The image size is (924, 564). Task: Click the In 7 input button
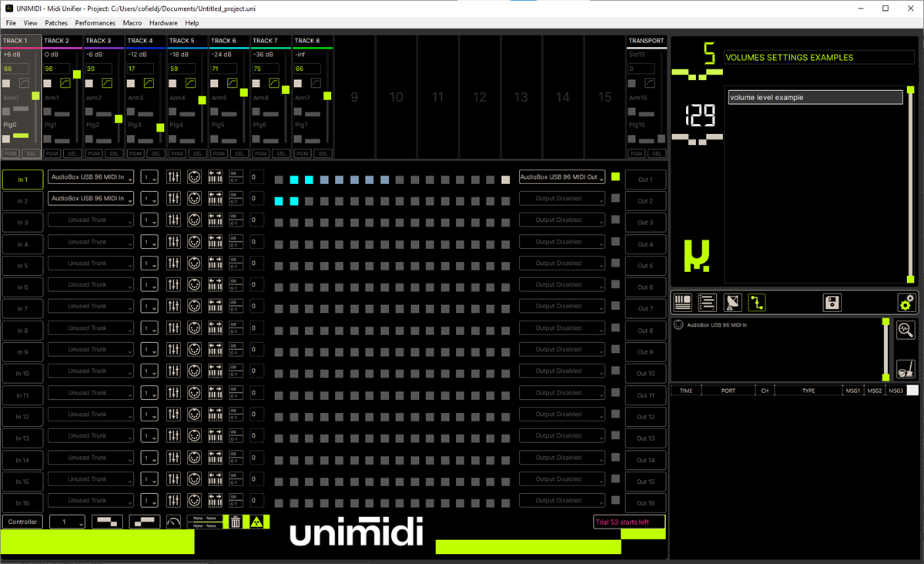coord(22,309)
